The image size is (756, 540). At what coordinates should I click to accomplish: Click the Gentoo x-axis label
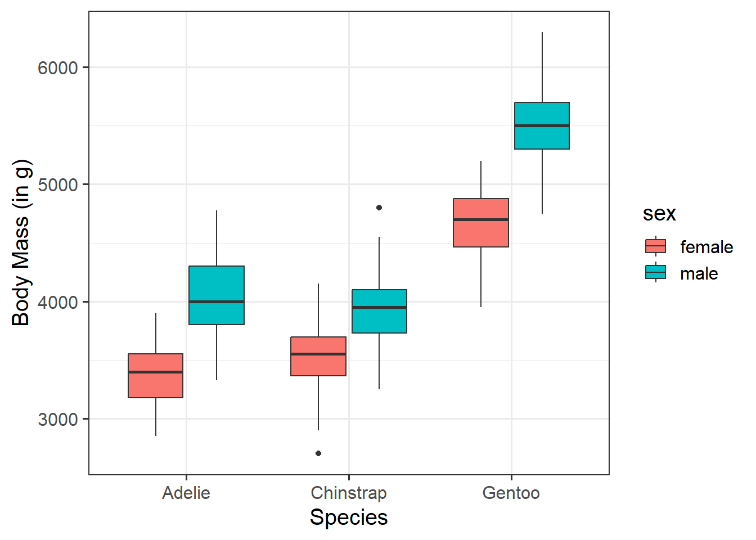(x=511, y=493)
